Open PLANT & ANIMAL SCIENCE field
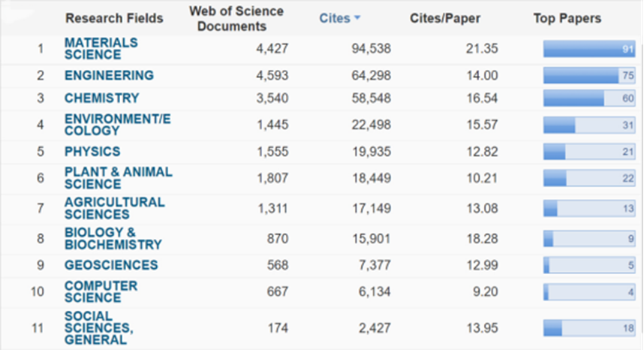 click(118, 178)
